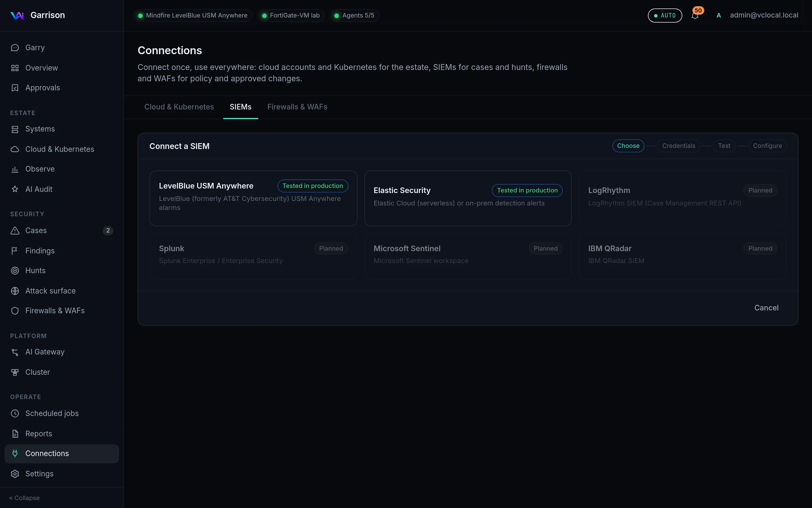Click the Cluster nodes icon
Viewport: 812px width, 508px height.
pos(15,372)
